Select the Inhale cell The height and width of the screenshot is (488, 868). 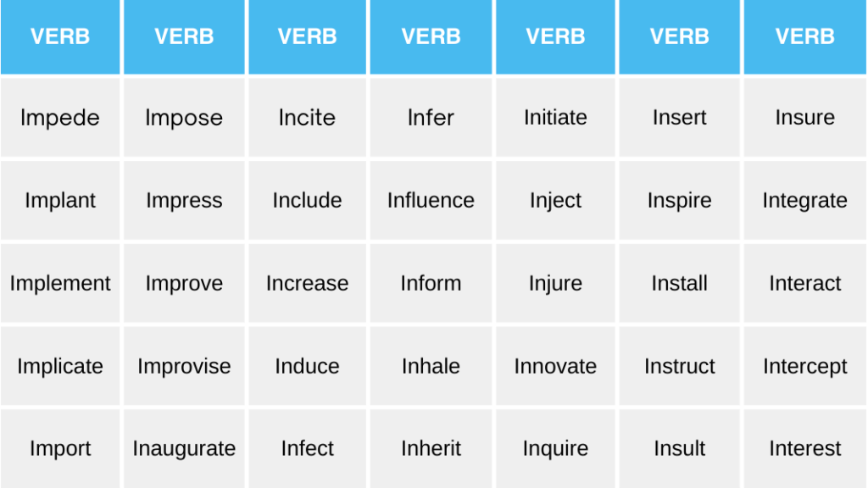[431, 367]
